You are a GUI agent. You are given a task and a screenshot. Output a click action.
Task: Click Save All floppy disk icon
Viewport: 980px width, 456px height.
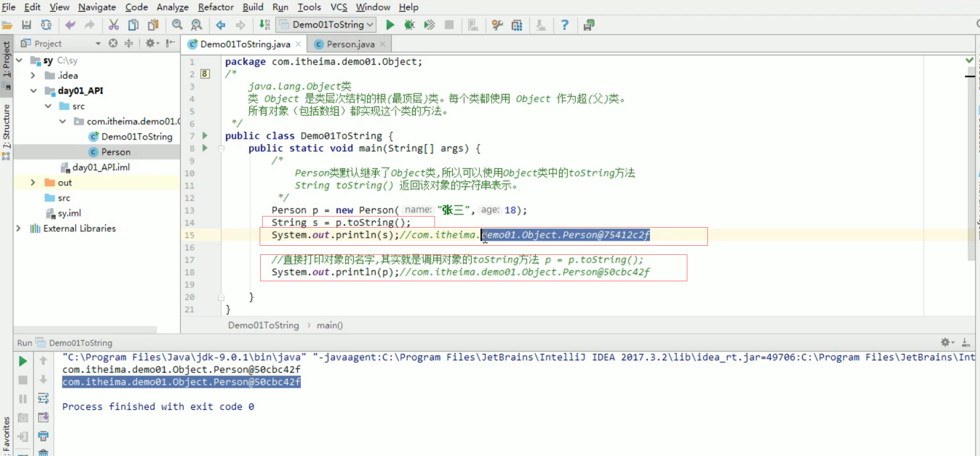tap(26, 25)
